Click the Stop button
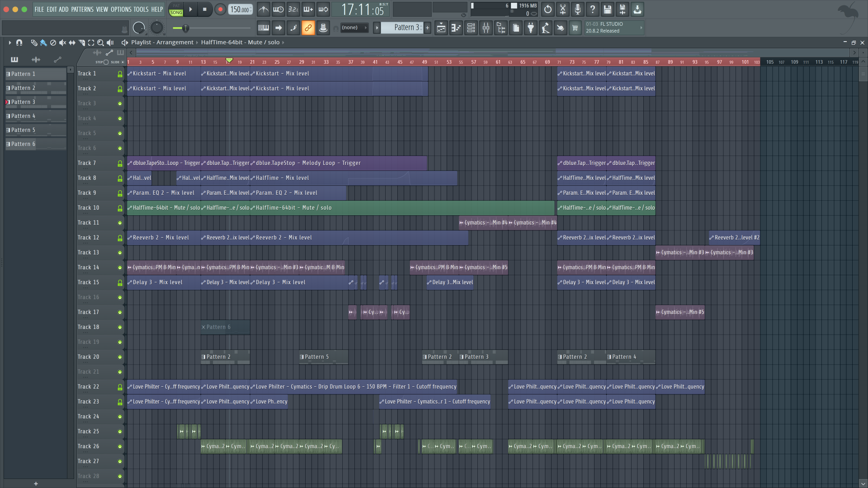Viewport: 868px width, 488px height. [x=204, y=9]
